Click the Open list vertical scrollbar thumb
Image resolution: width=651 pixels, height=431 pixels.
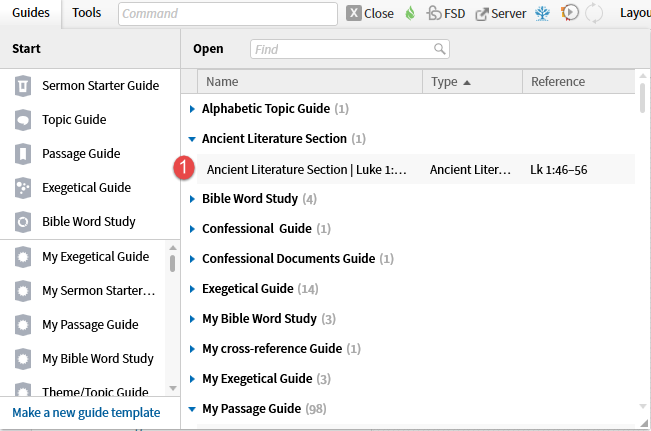(642, 98)
